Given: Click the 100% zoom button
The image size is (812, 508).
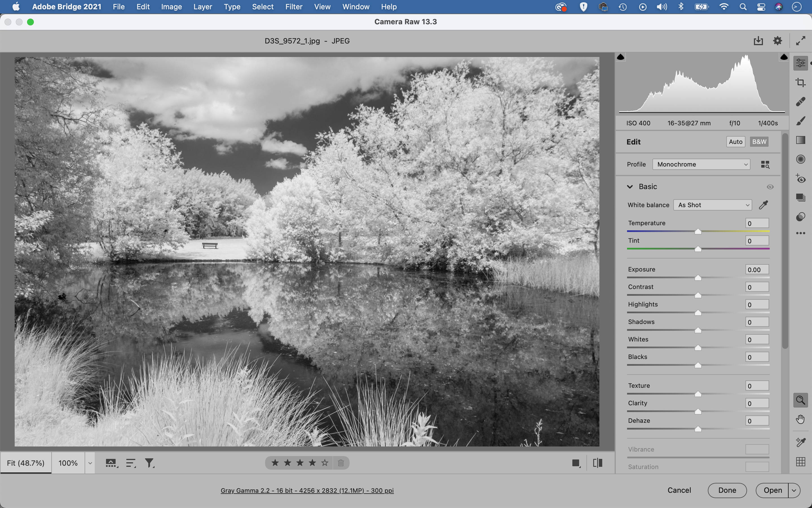Looking at the screenshot, I should pos(68,463).
